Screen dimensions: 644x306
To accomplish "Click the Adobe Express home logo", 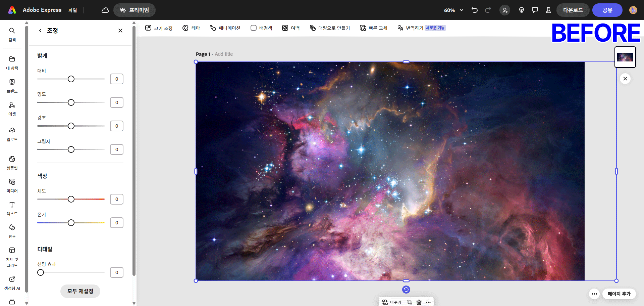I will tap(12, 10).
